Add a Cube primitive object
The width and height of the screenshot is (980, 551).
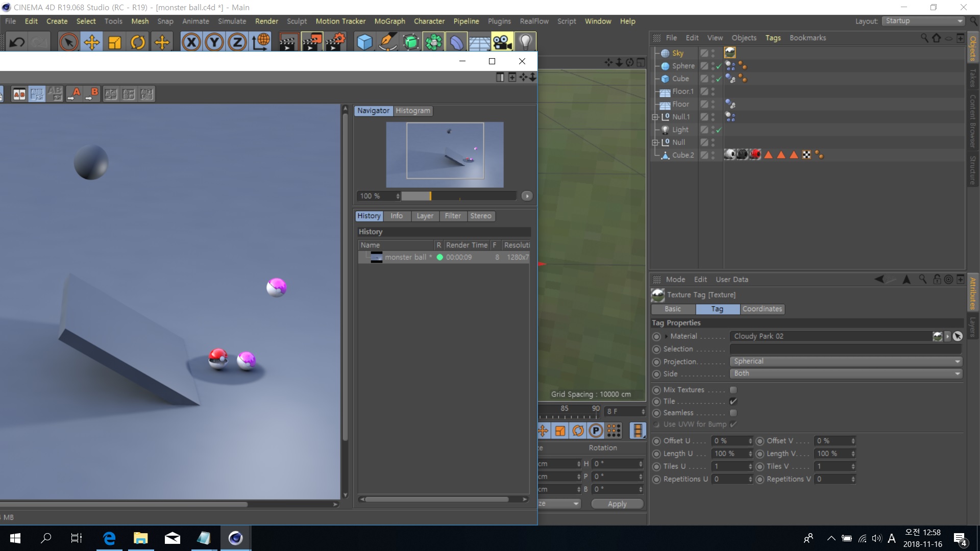point(364,42)
